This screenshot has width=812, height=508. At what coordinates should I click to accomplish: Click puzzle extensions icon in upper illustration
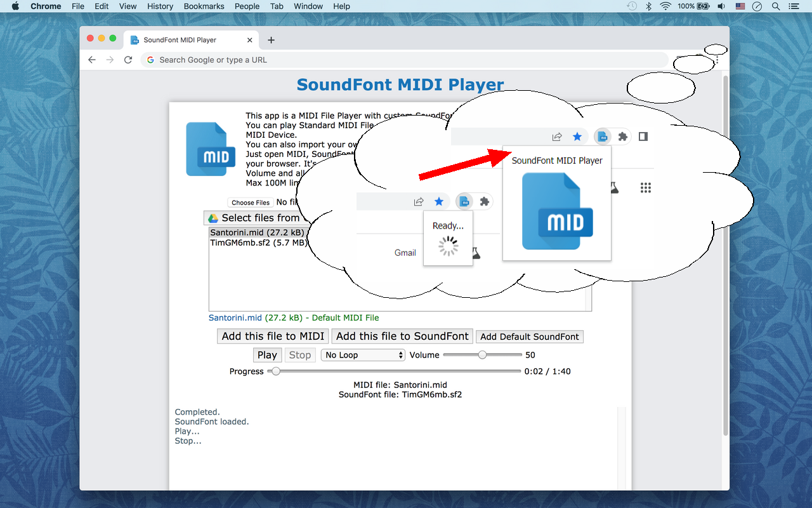pyautogui.click(x=623, y=137)
